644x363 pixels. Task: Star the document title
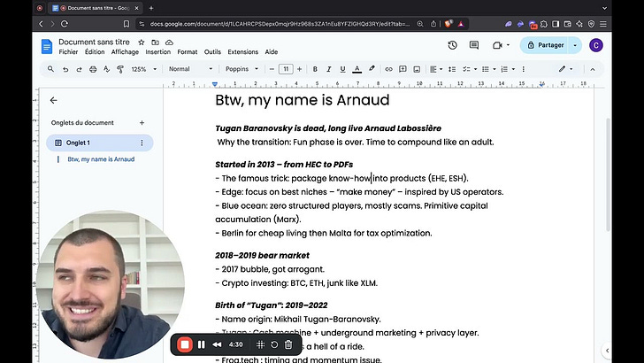point(141,42)
